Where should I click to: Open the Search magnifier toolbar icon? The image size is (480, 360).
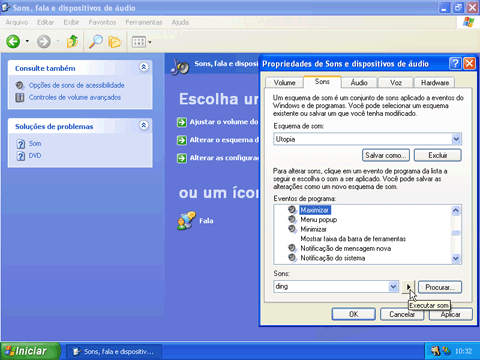pyautogui.click(x=96, y=42)
